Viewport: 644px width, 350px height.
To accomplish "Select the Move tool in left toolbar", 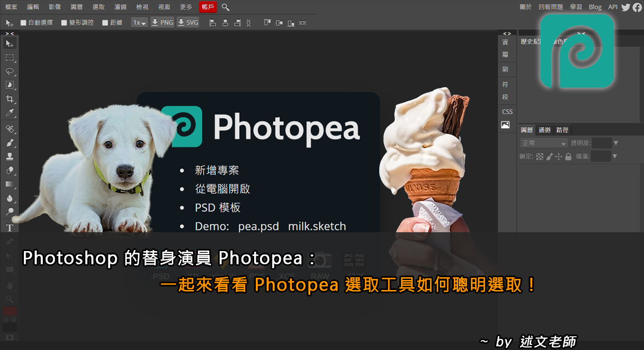I will (x=9, y=43).
